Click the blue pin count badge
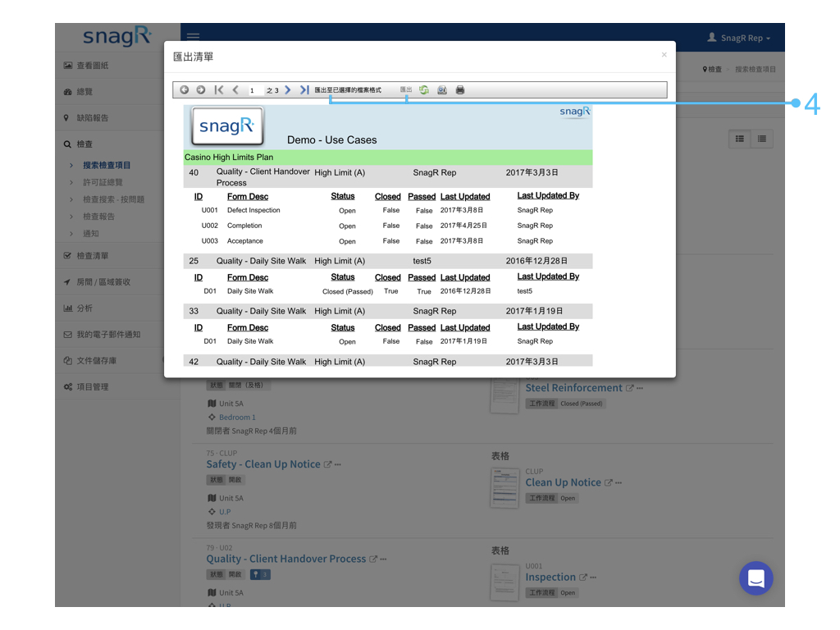This screenshot has width=840, height=630. (x=260, y=575)
